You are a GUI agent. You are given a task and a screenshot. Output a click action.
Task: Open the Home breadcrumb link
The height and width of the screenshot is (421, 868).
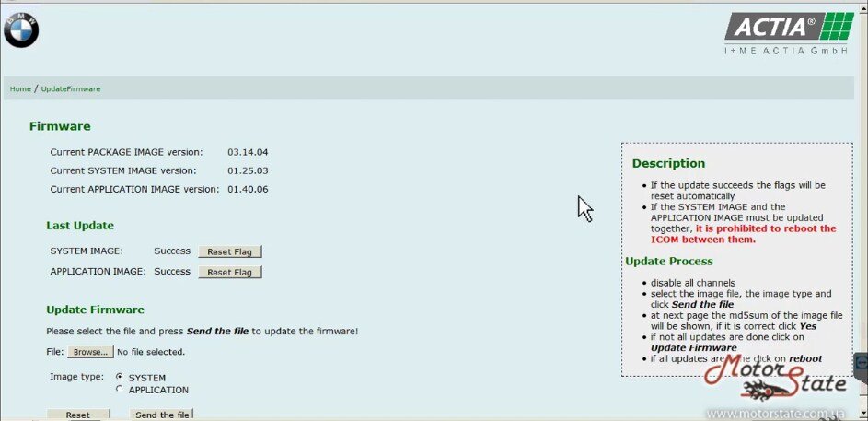point(20,88)
